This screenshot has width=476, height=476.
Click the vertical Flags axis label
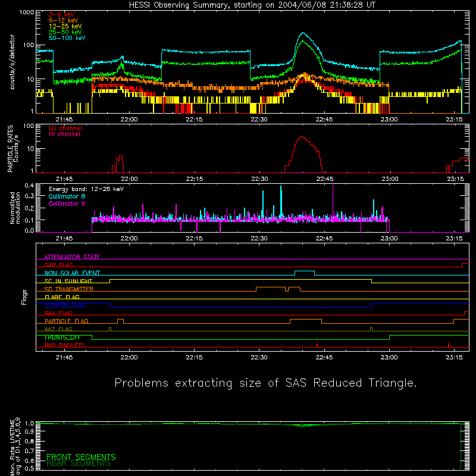pos(24,297)
